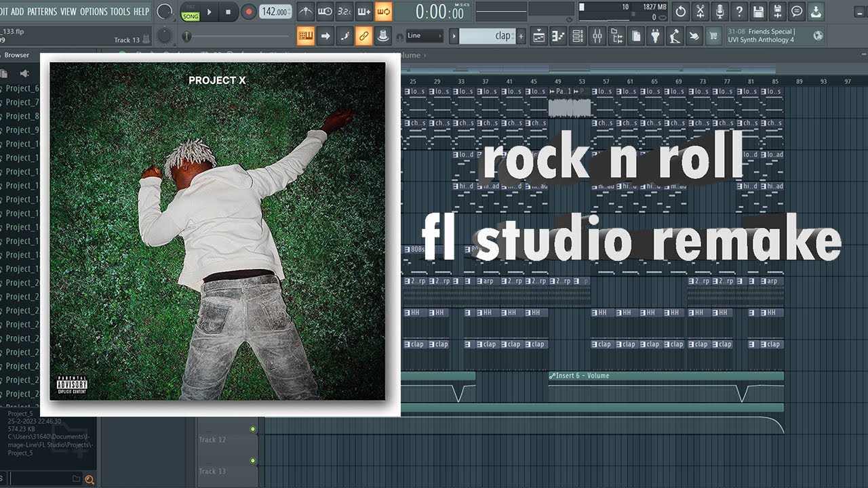
Task: Toggle typing keyboard to piano icon
Action: (x=306, y=36)
